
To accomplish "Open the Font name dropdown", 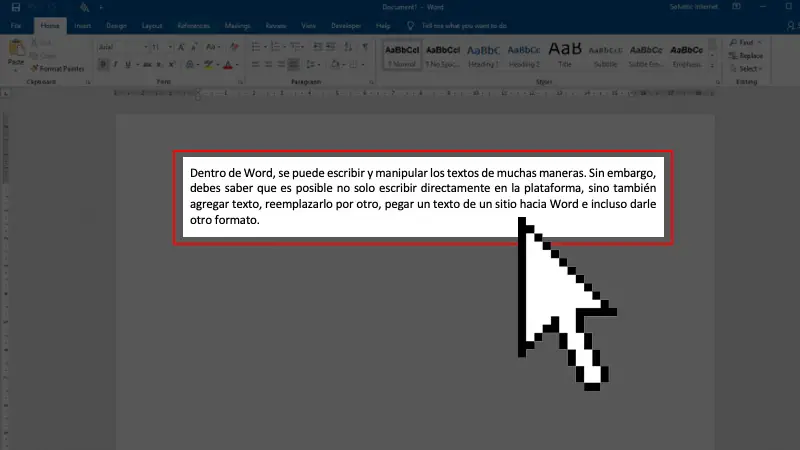I will click(x=146, y=47).
